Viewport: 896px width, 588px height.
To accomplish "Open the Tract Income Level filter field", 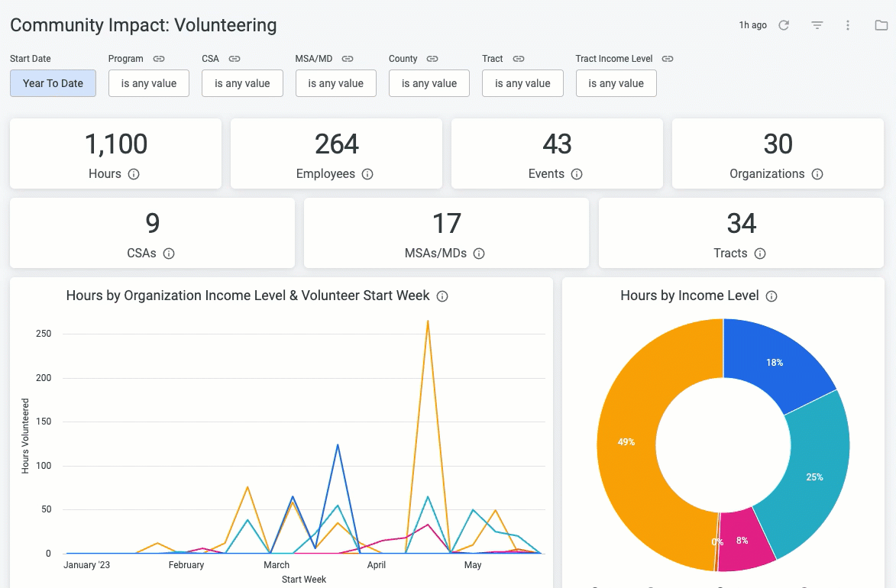I will pos(616,83).
